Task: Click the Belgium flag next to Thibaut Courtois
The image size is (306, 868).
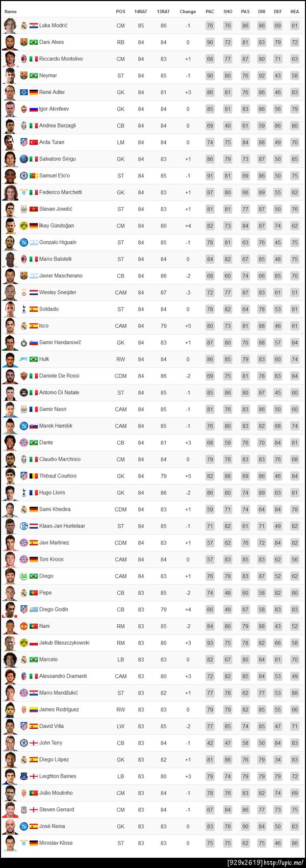Action: 34,476
